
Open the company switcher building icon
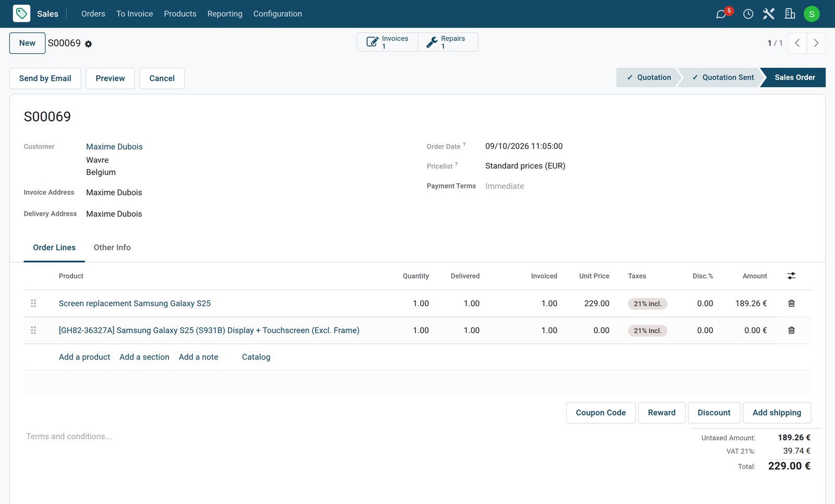(790, 14)
